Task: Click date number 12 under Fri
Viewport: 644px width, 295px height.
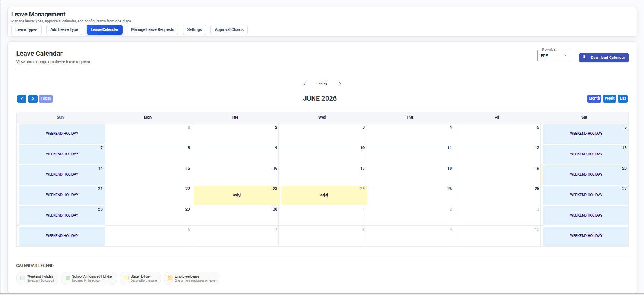Action: [x=537, y=148]
